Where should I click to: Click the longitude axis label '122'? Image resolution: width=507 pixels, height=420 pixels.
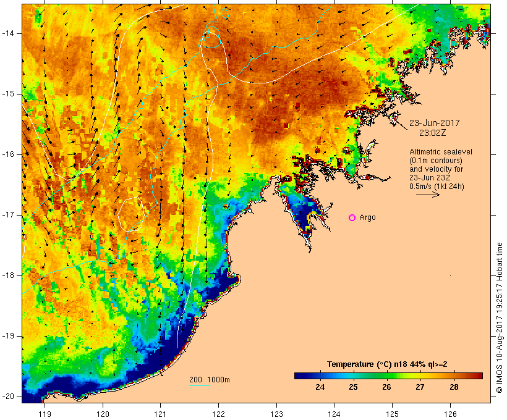tap(219, 414)
